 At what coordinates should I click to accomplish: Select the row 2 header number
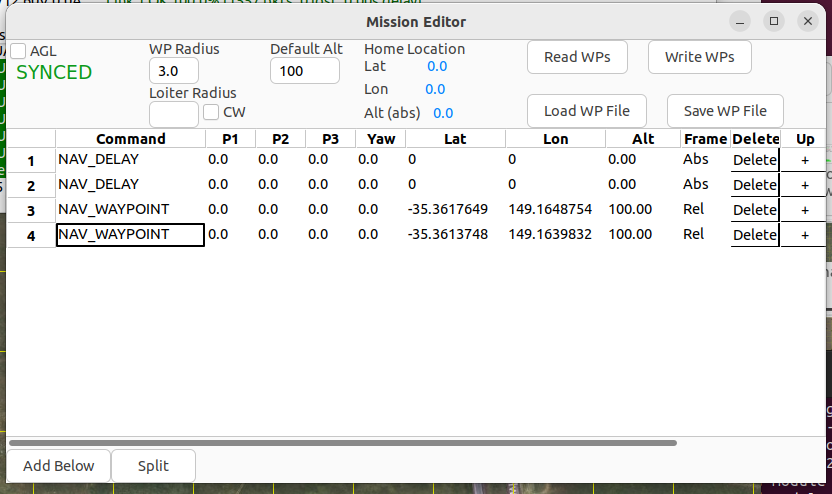pyautogui.click(x=31, y=186)
